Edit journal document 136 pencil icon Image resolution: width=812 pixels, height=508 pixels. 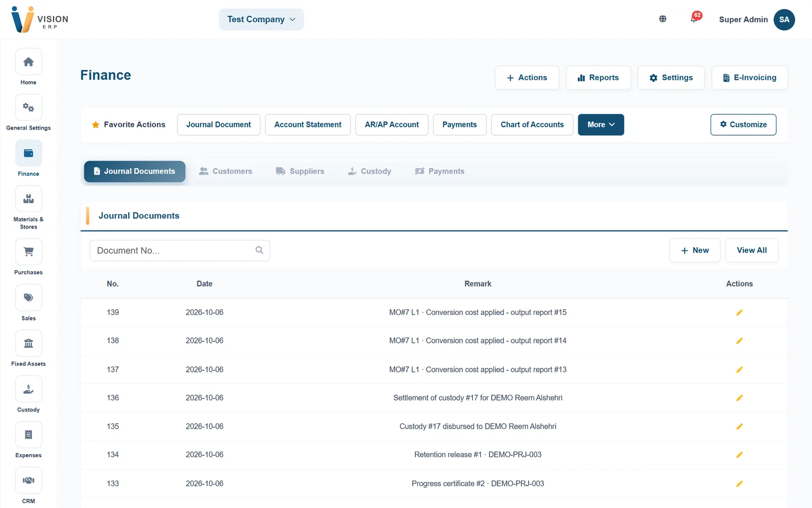click(x=739, y=398)
